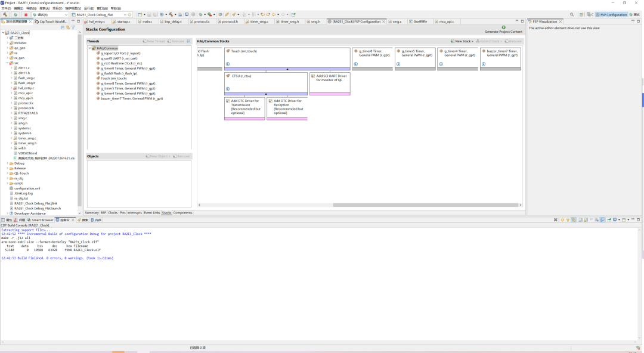Image resolution: width=644 pixels, height=353 pixels.
Task: Click the Generate Project Content icon
Action: coord(503,27)
